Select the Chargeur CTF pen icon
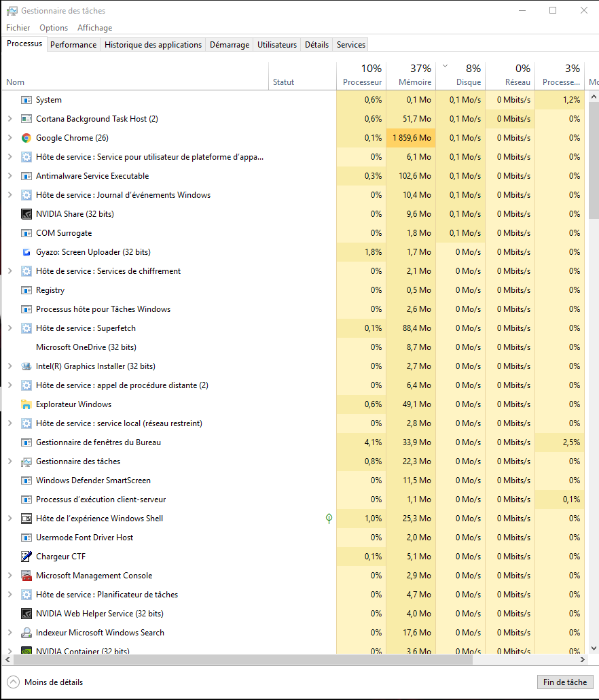Viewport: 599px width, 700px height. tap(26, 557)
